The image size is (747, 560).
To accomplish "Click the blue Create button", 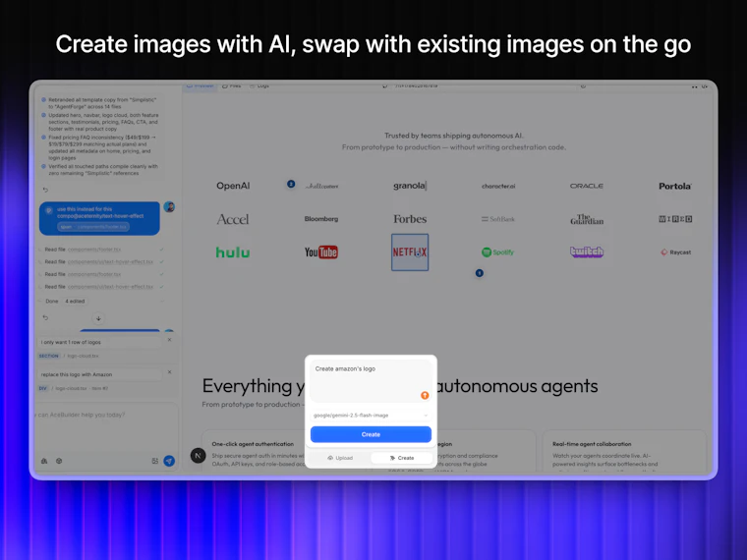I will coord(371,434).
